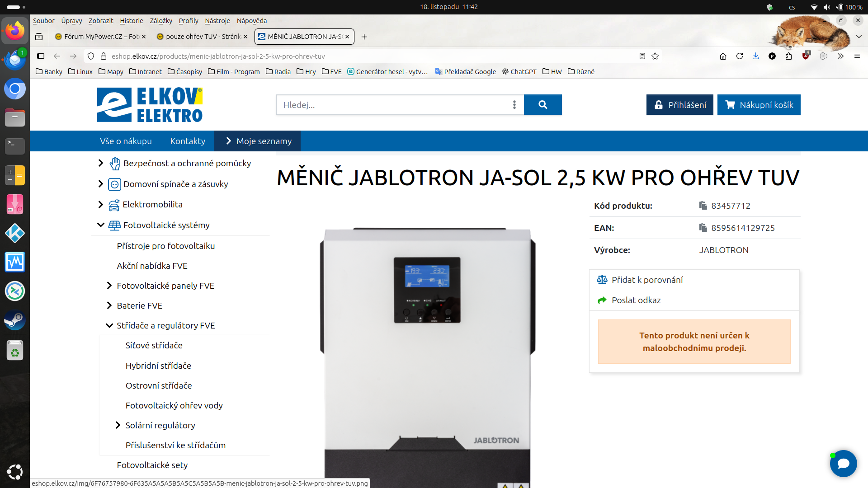
Task: Open Trash in the dock
Action: pos(15,350)
